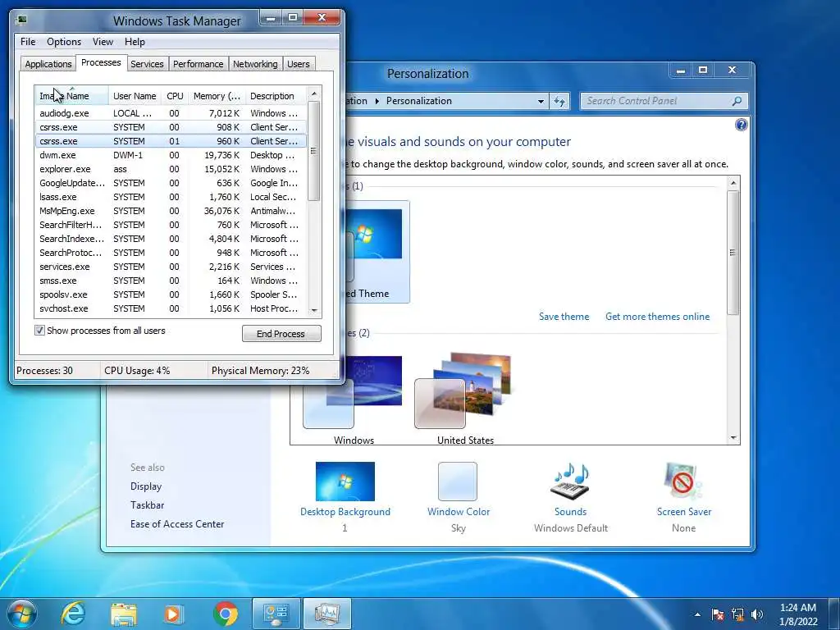This screenshot has height=630, width=840.
Task: Open Google Chrome from taskbar
Action: coord(226,614)
